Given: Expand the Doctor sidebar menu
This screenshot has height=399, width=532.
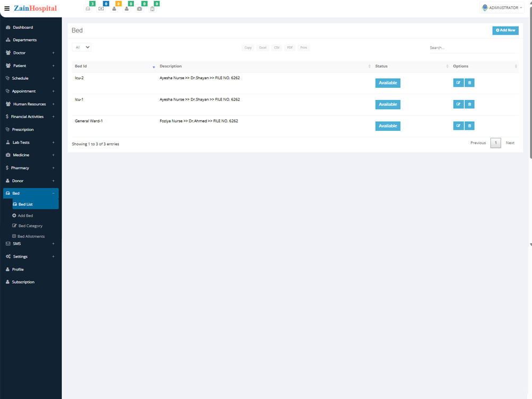Looking at the screenshot, I should [x=30, y=53].
